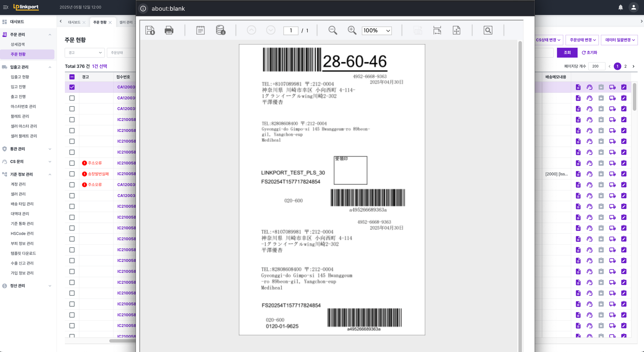Open the user profile avatar

634,7
